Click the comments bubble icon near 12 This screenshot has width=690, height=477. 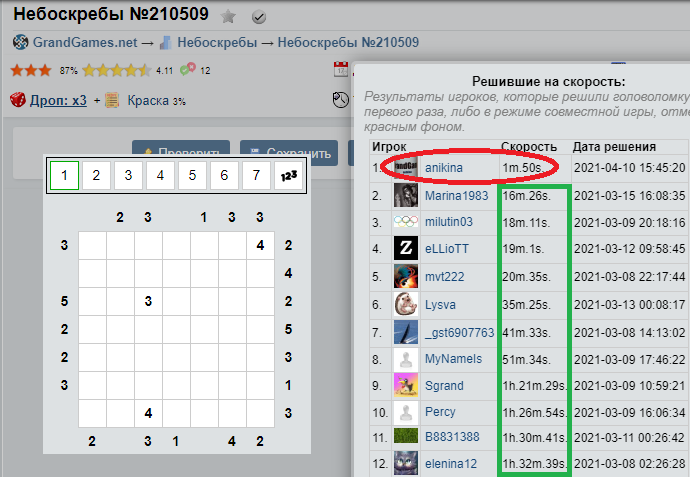[x=190, y=71]
